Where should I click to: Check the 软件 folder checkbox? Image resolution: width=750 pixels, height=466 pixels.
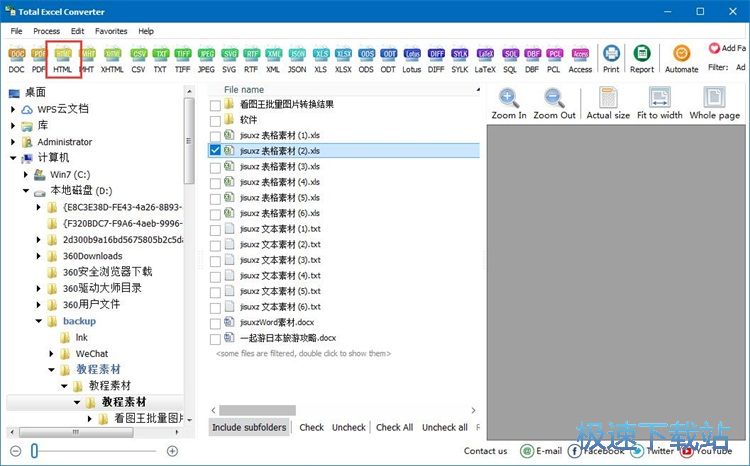coord(215,121)
